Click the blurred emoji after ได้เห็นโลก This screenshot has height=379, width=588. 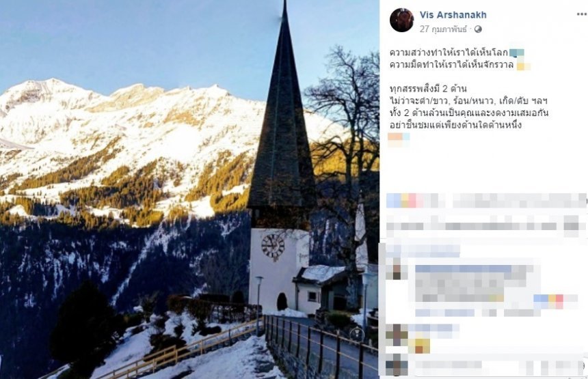click(517, 53)
